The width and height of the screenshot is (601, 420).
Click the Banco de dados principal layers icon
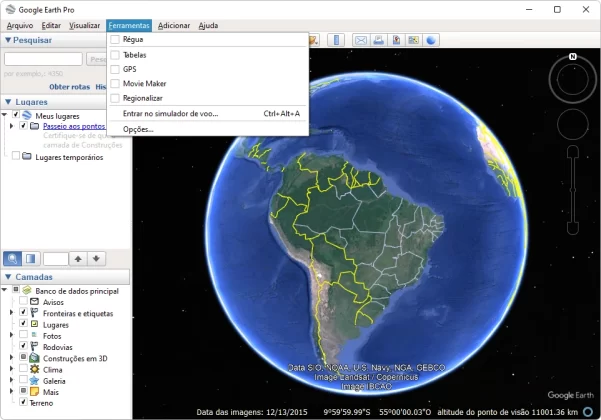click(x=27, y=290)
